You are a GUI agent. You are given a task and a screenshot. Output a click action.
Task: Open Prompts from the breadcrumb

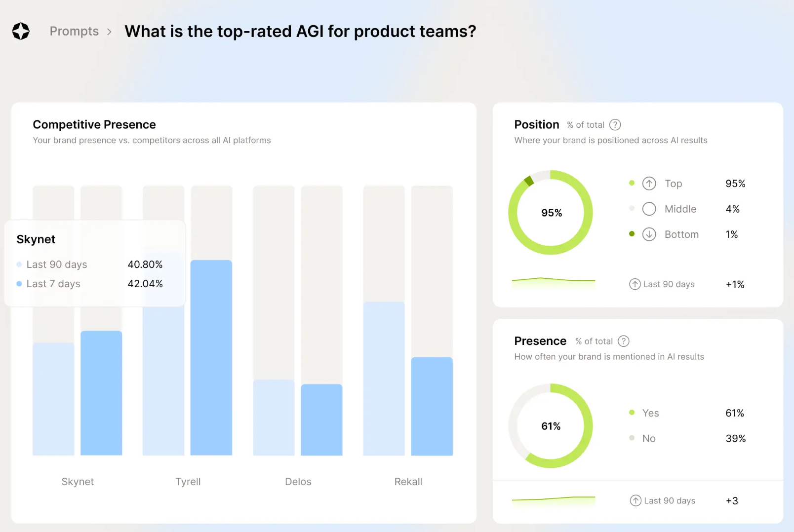(x=74, y=31)
